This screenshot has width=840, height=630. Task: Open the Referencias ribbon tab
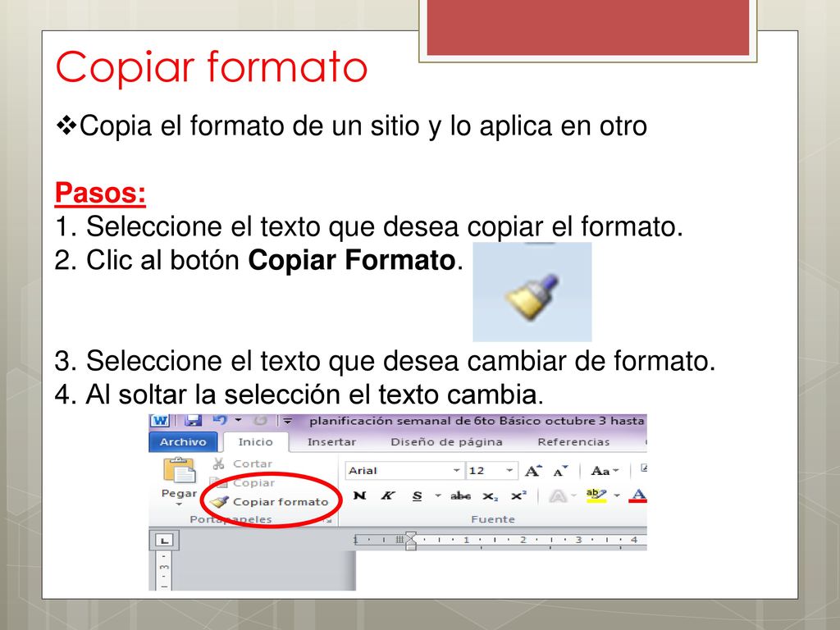[x=573, y=442]
